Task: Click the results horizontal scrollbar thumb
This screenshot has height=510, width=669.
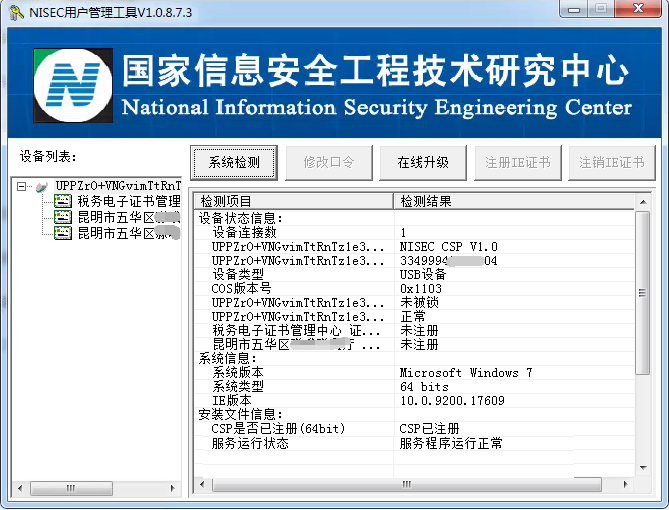Action: (x=407, y=484)
